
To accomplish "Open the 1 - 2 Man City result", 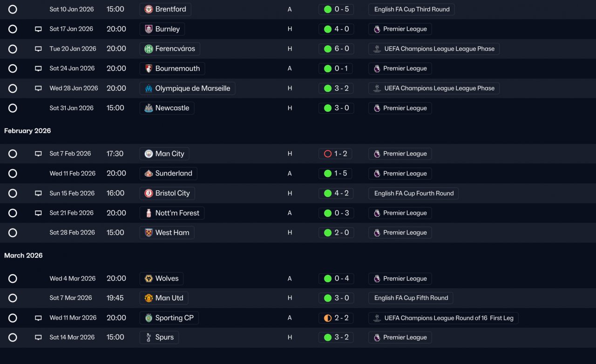I will coord(336,154).
